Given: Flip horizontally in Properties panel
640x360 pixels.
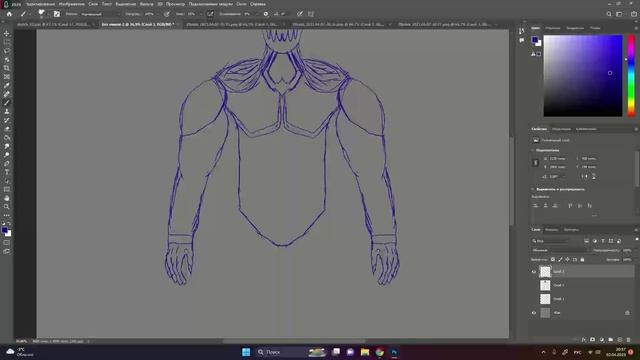Looking at the screenshot, I should (x=584, y=176).
